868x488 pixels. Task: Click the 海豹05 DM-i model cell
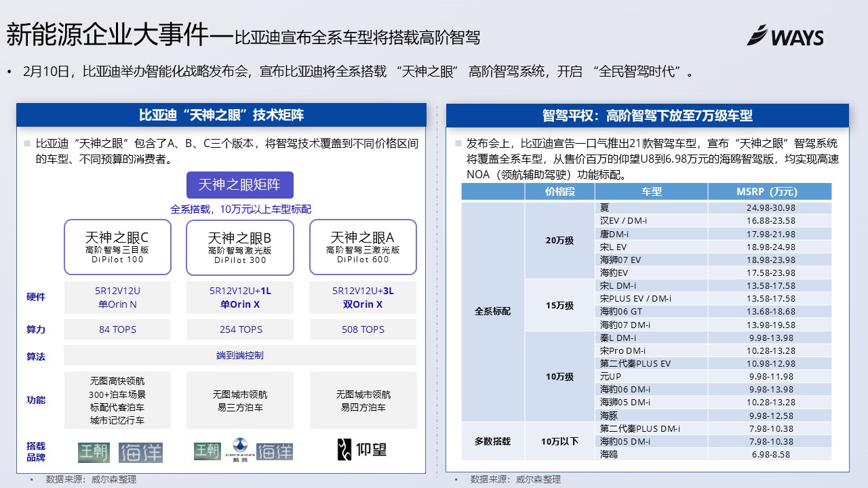point(652,441)
